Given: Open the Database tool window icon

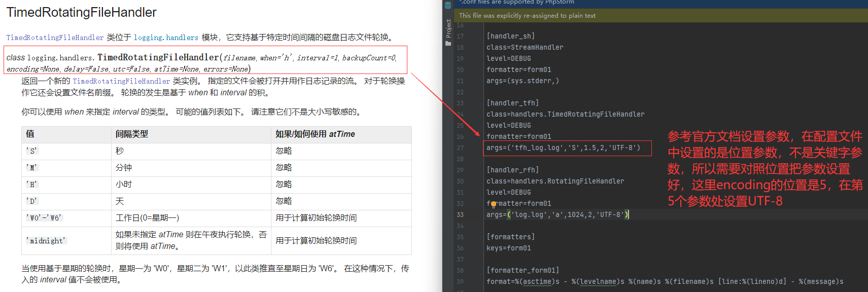Looking at the screenshot, I should point(448,6).
